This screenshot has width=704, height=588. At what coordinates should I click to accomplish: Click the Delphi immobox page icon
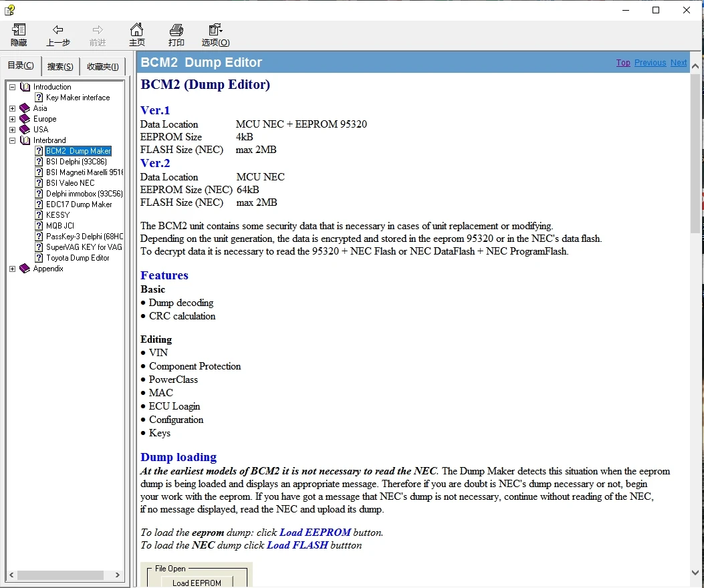click(x=39, y=194)
